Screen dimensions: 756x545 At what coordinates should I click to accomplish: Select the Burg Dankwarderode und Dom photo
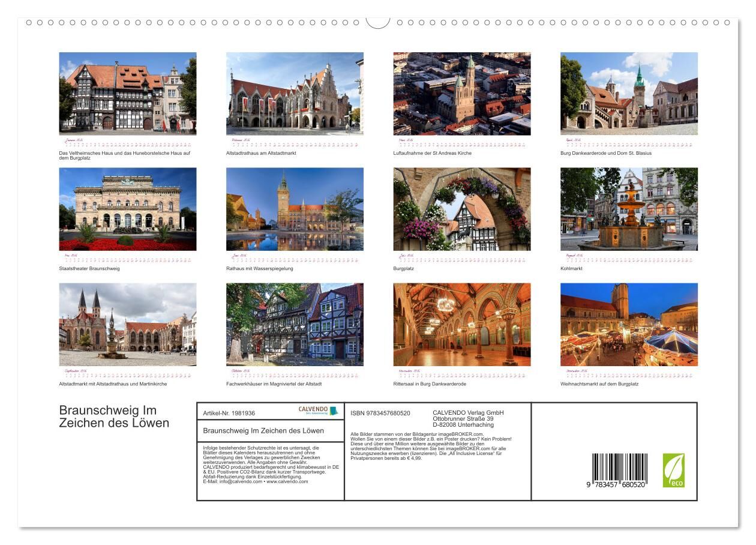[629, 93]
